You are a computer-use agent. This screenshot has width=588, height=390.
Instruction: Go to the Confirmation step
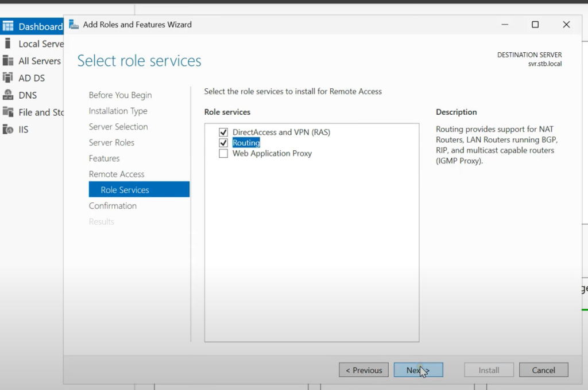point(113,205)
